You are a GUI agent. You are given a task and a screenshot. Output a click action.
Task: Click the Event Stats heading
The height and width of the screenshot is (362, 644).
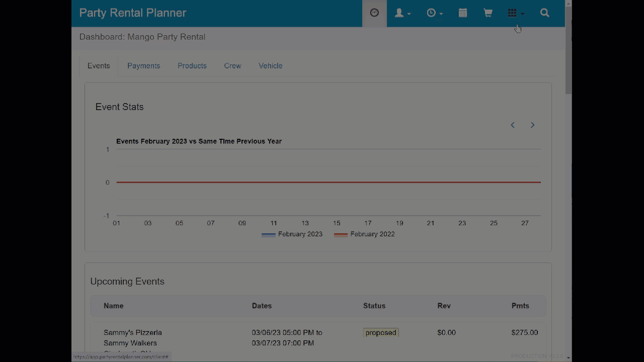click(120, 107)
